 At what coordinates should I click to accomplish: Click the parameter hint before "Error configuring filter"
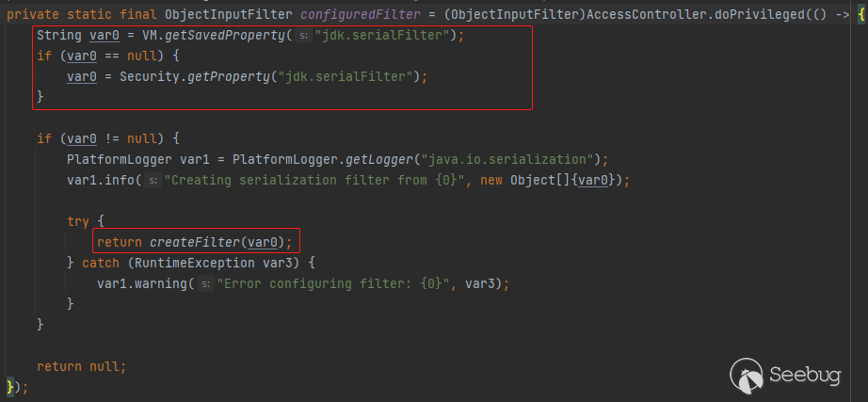pos(205,283)
